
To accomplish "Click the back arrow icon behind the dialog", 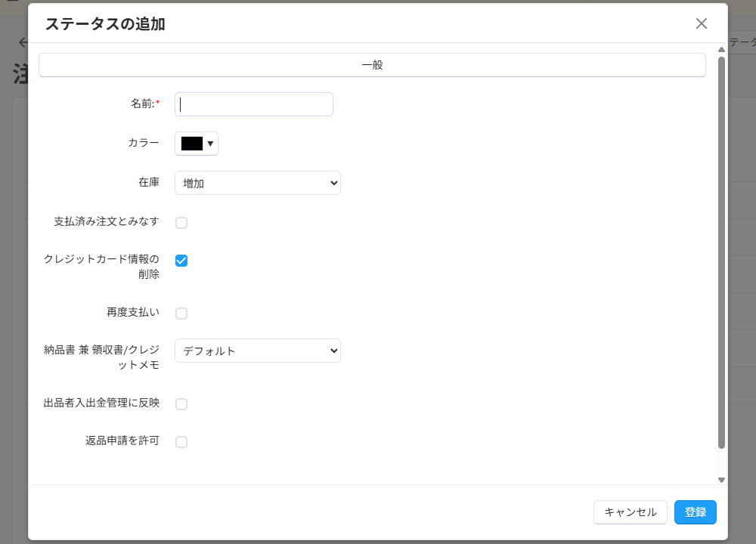I will point(21,42).
